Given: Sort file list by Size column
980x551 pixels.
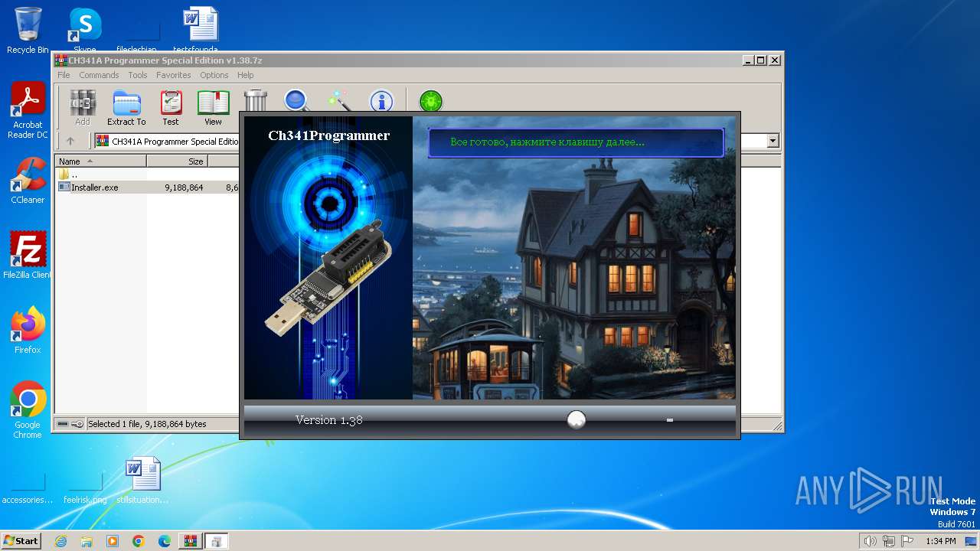Looking at the screenshot, I should point(177,161).
